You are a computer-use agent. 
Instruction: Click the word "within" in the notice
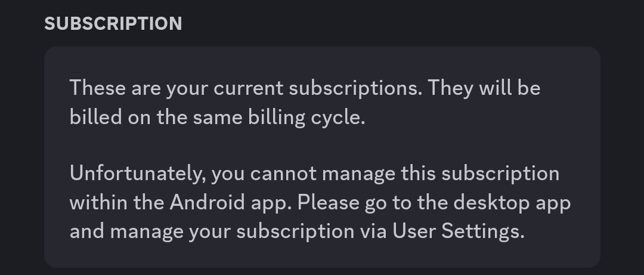pyautogui.click(x=98, y=202)
